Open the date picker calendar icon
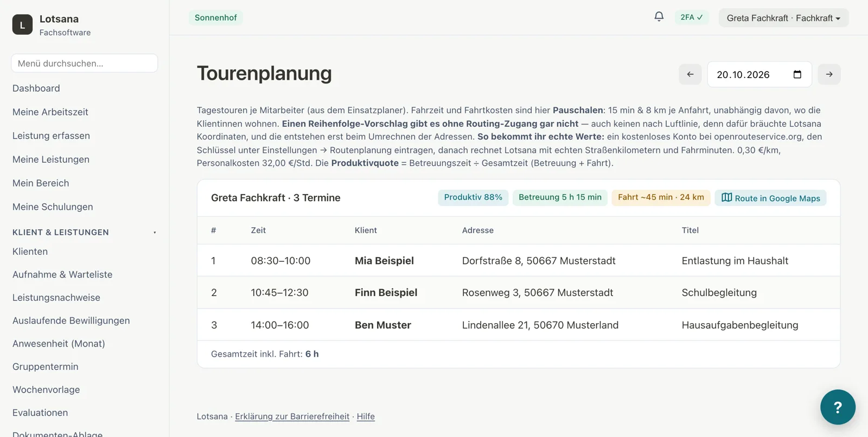 (x=797, y=74)
